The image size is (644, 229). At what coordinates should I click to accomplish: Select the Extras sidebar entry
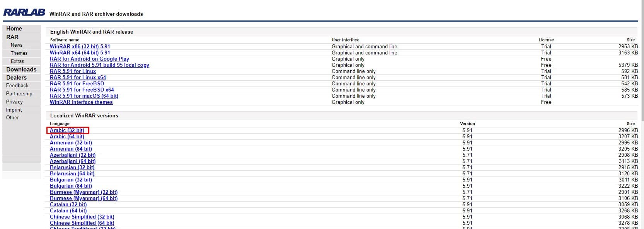(x=17, y=61)
